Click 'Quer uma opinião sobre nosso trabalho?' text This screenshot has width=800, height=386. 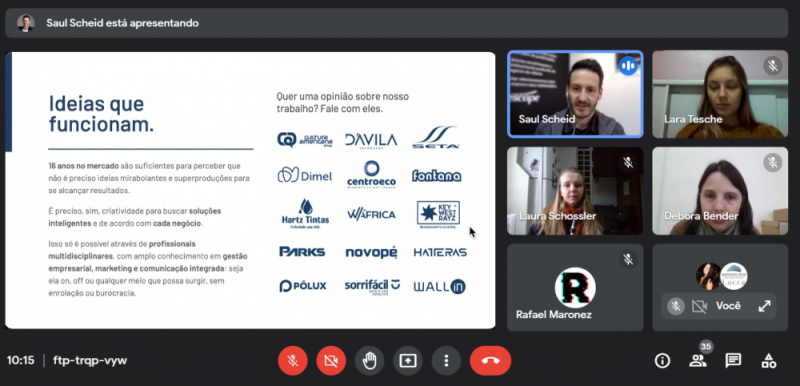[342, 102]
